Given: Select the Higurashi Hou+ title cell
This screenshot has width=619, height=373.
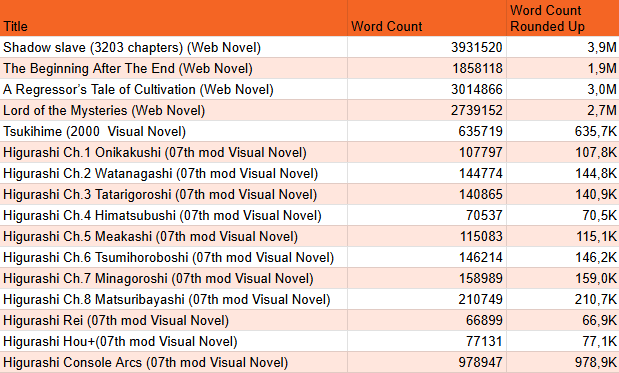Looking at the screenshot, I should 174,341.
